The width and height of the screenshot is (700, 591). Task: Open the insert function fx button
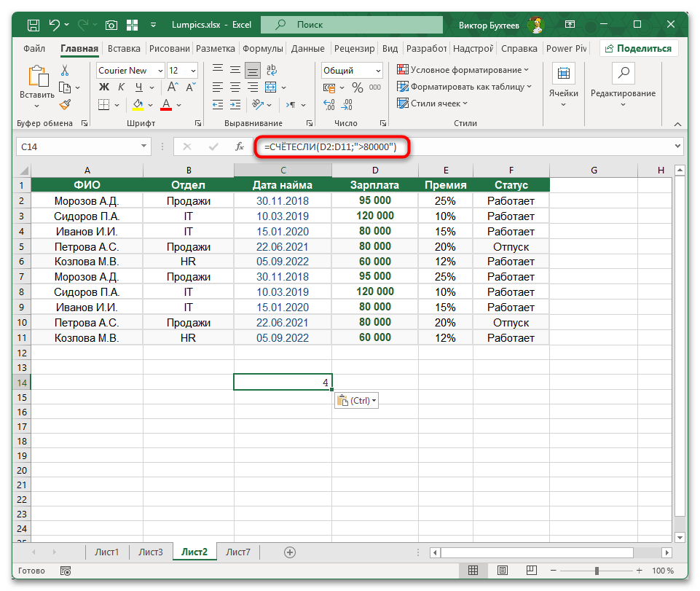tap(240, 146)
